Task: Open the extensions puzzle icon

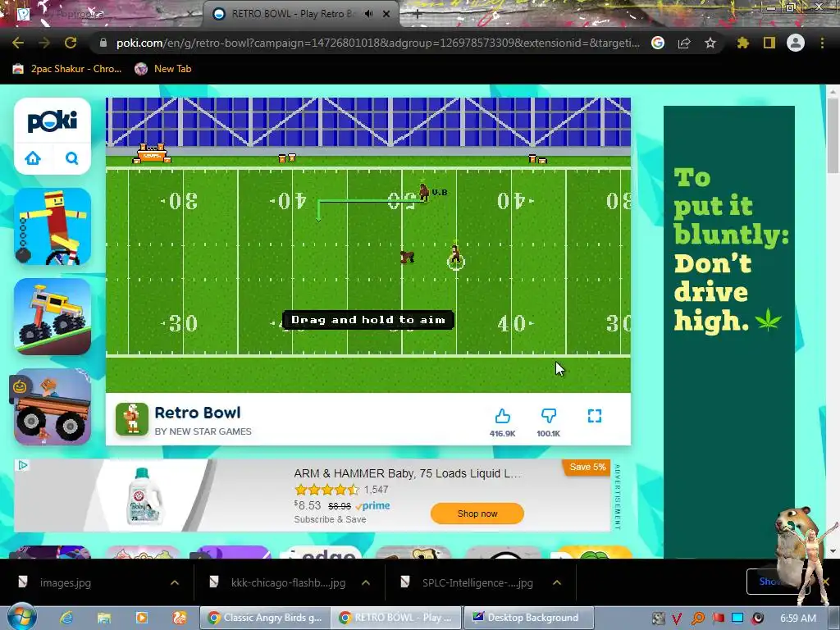Action: 743,43
